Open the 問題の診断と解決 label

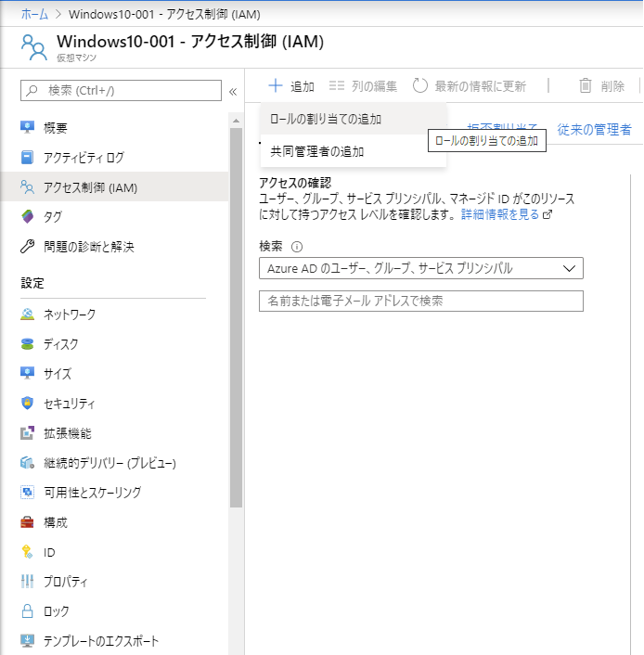89,247
